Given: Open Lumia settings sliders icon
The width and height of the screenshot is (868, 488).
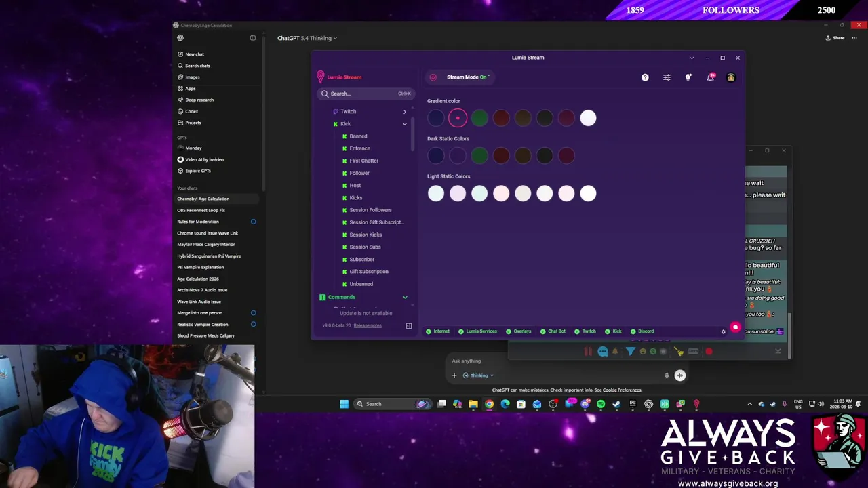Looking at the screenshot, I should click(667, 77).
